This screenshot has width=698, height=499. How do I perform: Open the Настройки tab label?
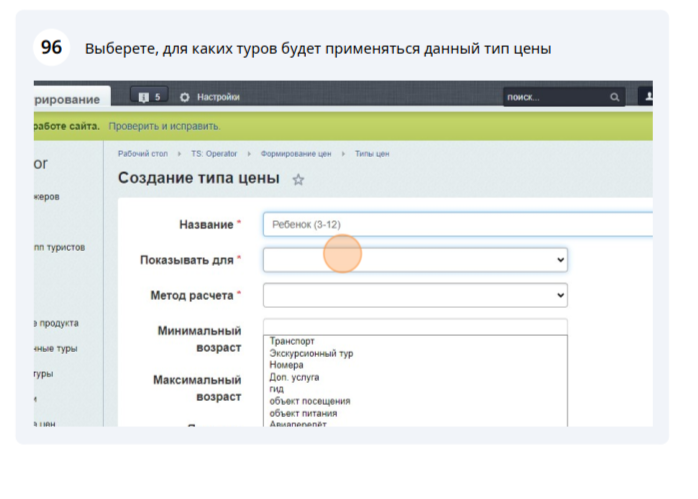tap(218, 97)
